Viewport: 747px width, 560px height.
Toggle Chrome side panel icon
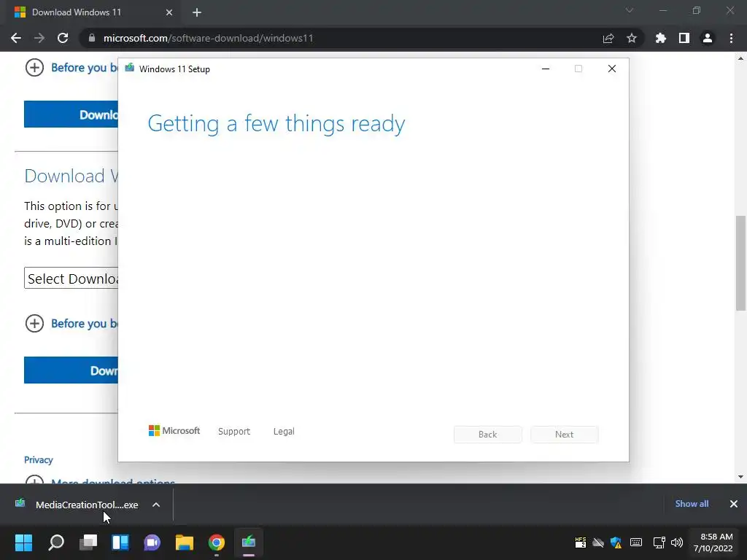[x=684, y=38]
